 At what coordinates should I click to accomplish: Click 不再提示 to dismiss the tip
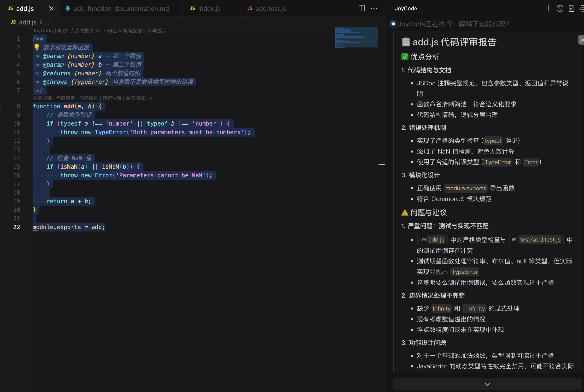[157, 31]
